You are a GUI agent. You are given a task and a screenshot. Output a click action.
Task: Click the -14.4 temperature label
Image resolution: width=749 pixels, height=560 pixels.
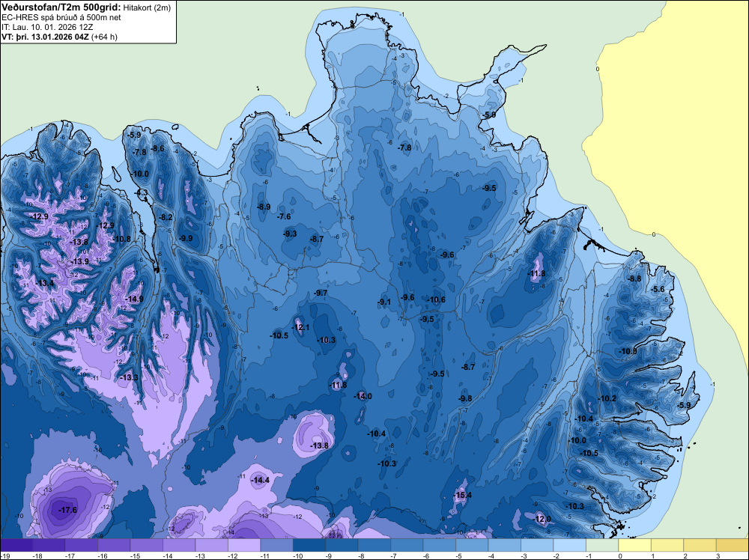tap(261, 480)
